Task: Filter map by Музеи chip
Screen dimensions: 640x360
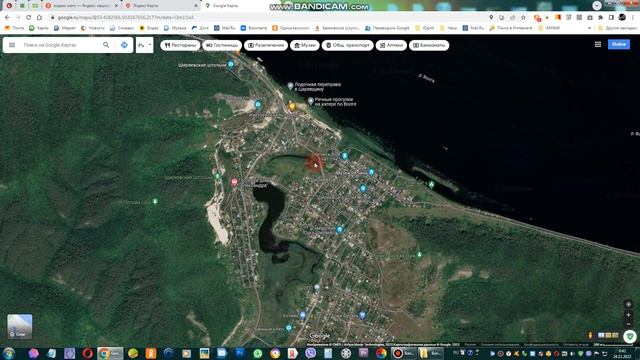Action: click(305, 45)
